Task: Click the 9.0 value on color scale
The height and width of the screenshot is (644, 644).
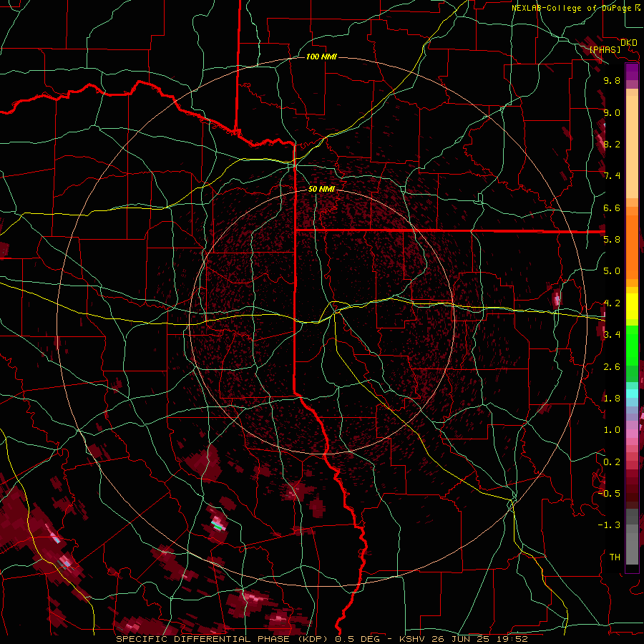Action: point(612,112)
